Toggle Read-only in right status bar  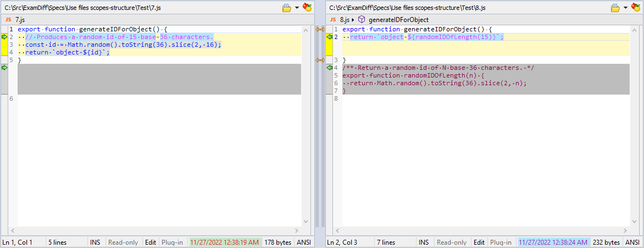click(452, 243)
